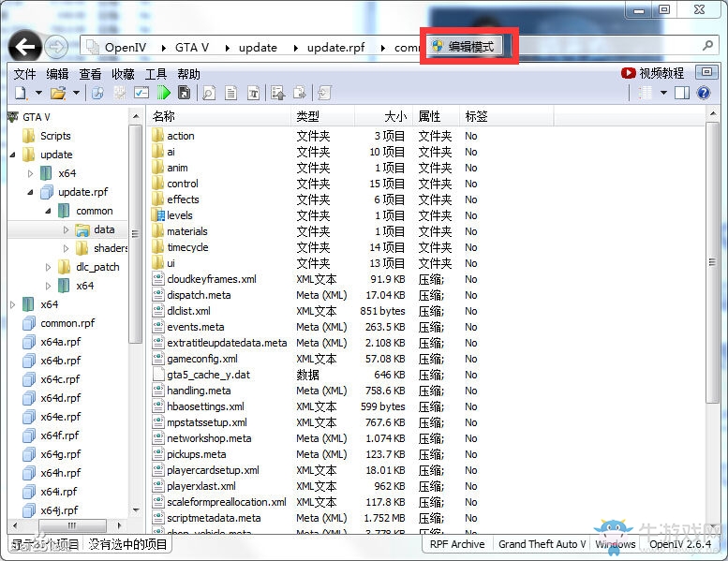Screen dimensions: 728x561
Task: Open the view mode dropdown arrow
Action: coord(663,93)
